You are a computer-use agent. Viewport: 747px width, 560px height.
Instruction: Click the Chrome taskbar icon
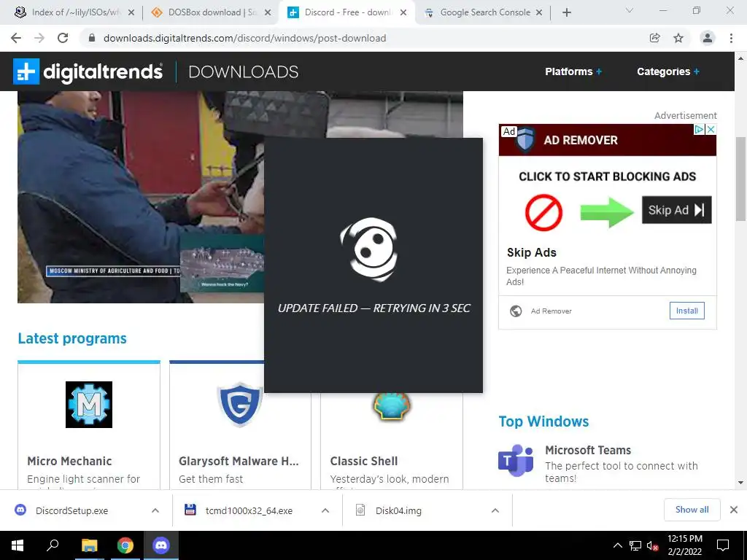pyautogui.click(x=125, y=545)
